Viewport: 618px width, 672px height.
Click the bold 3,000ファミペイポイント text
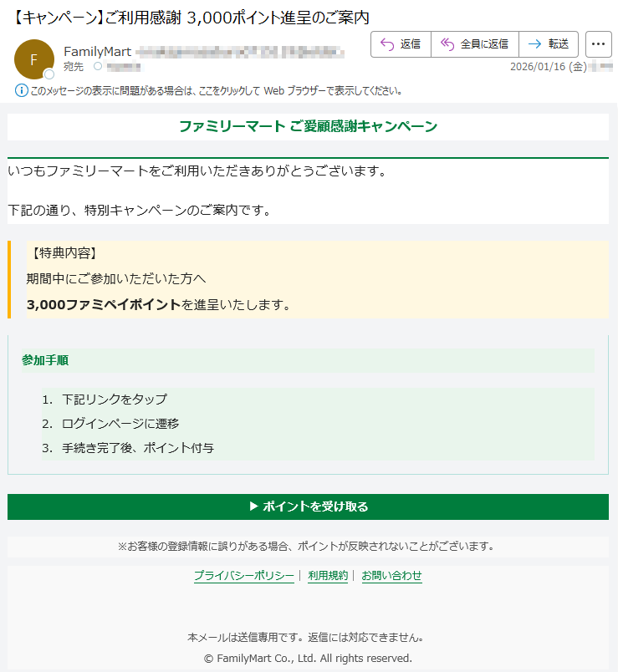coord(104,305)
